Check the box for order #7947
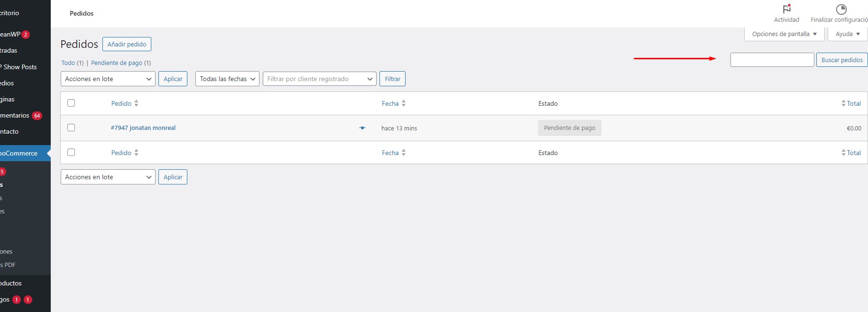 [x=71, y=128]
